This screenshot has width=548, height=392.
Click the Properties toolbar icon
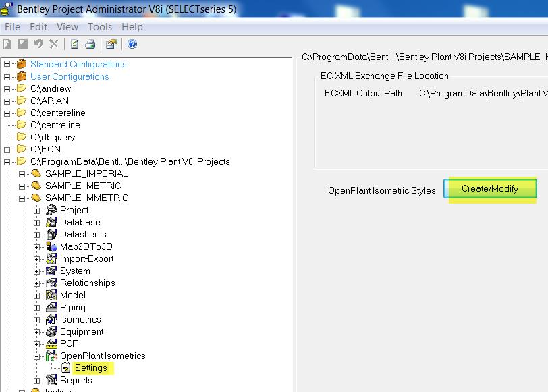[111, 44]
